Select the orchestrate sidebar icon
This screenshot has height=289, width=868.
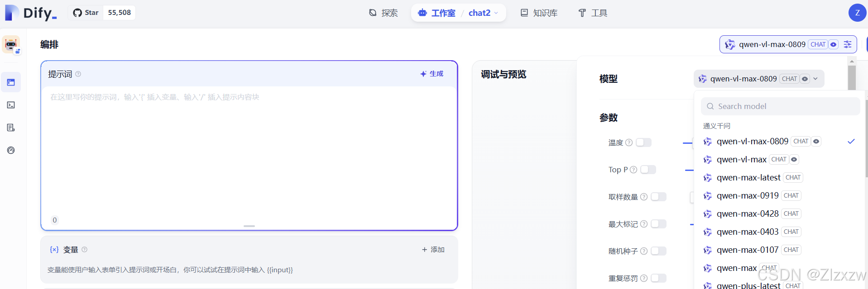(11, 82)
